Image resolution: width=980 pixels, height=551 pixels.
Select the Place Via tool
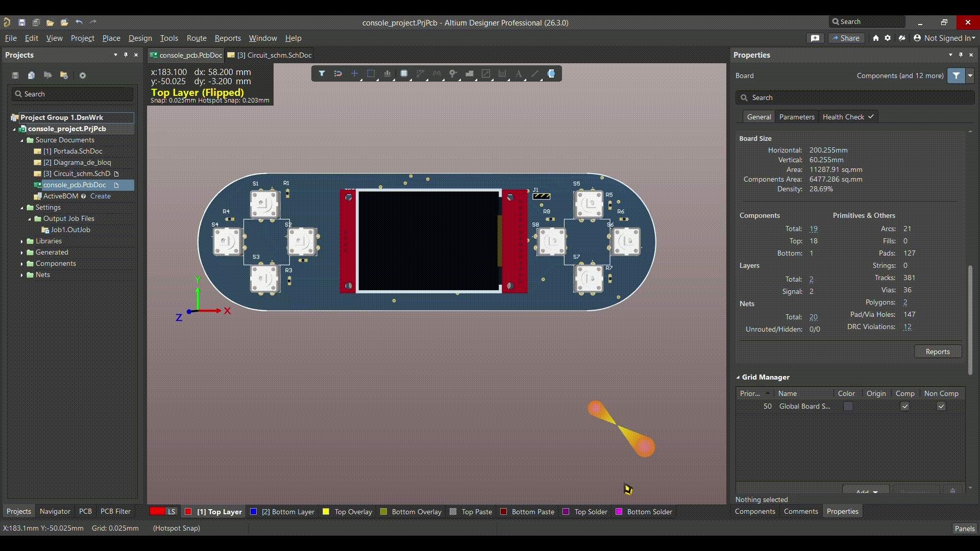click(x=453, y=73)
